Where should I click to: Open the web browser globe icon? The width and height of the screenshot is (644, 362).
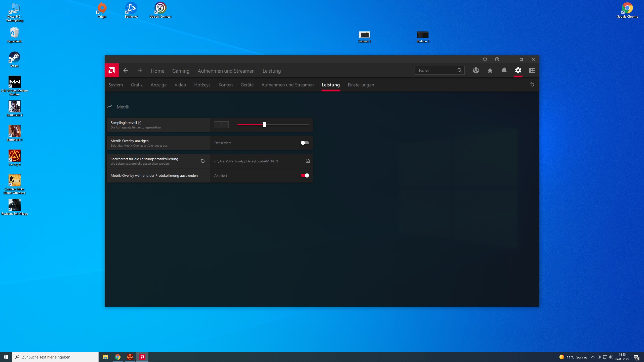click(476, 70)
